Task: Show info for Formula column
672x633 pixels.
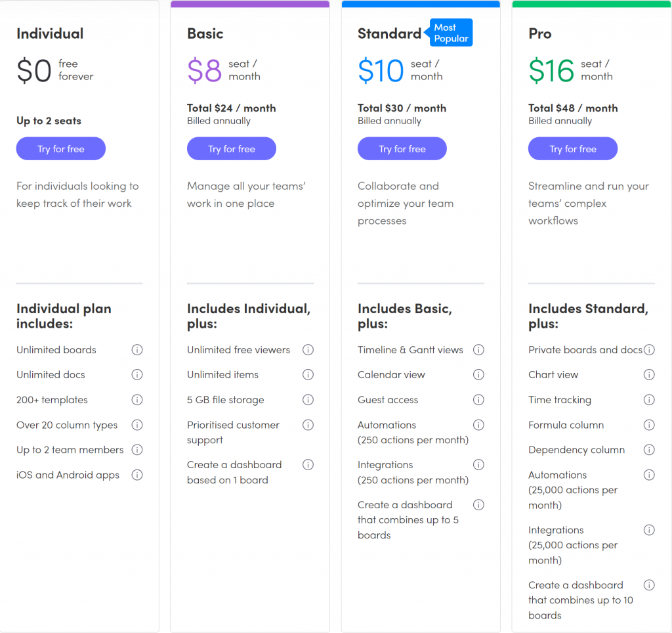Action: pos(649,425)
